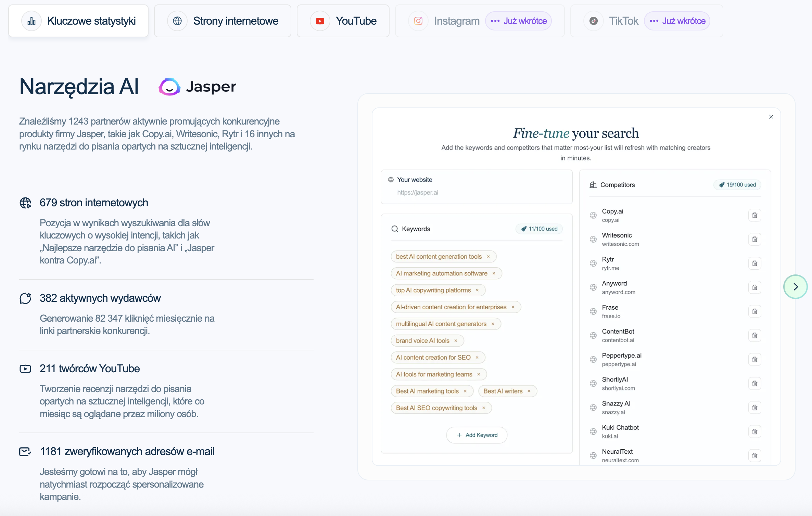Screen dimensions: 812x516
Task: Remove 'top AI copywriting platforms' keyword tag
Action: (477, 290)
